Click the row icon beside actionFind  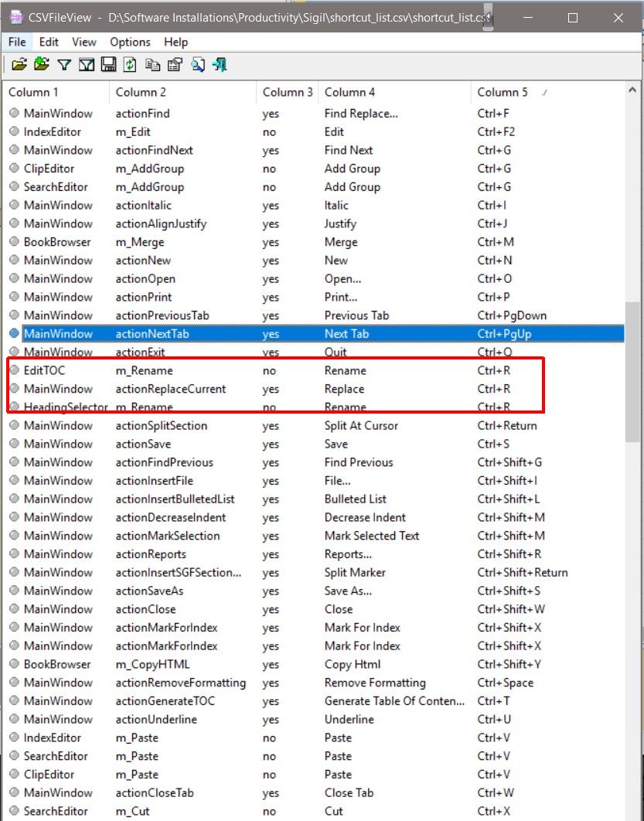(x=14, y=113)
